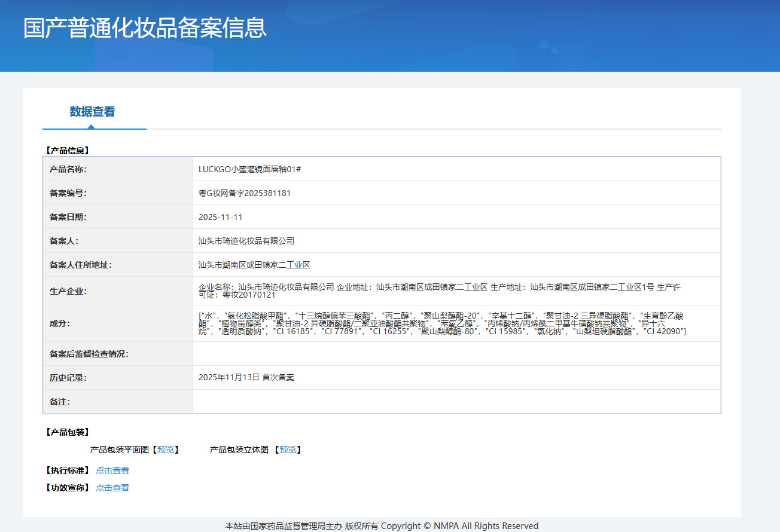
Task: Click the NMPA copyright footer text
Action: point(382,526)
